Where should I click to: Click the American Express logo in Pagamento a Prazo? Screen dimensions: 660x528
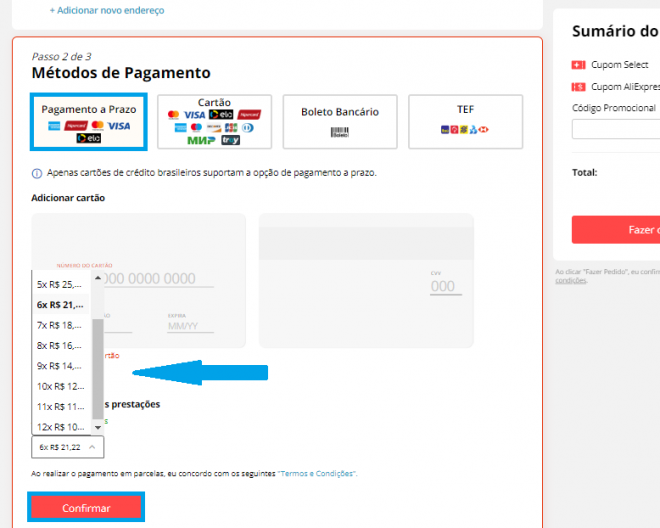coord(54,126)
